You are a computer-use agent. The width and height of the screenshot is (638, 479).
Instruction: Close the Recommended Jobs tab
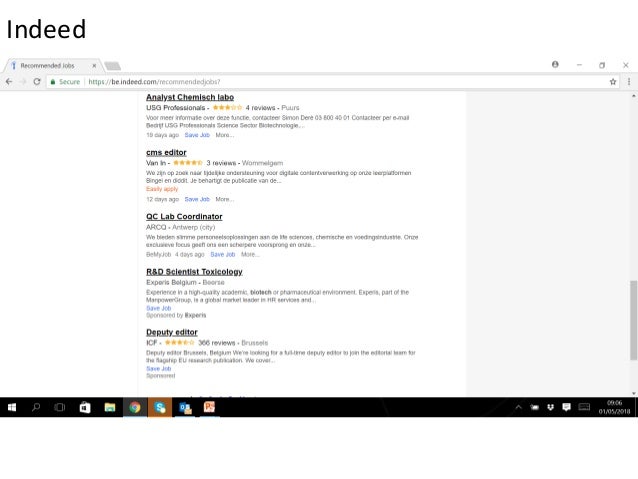pyautogui.click(x=94, y=66)
